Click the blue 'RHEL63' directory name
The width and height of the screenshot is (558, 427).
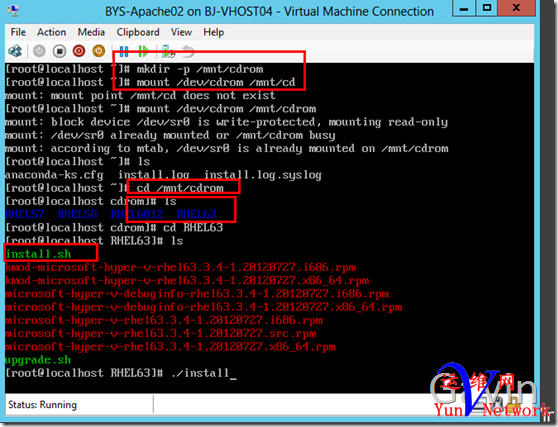pyautogui.click(x=196, y=214)
